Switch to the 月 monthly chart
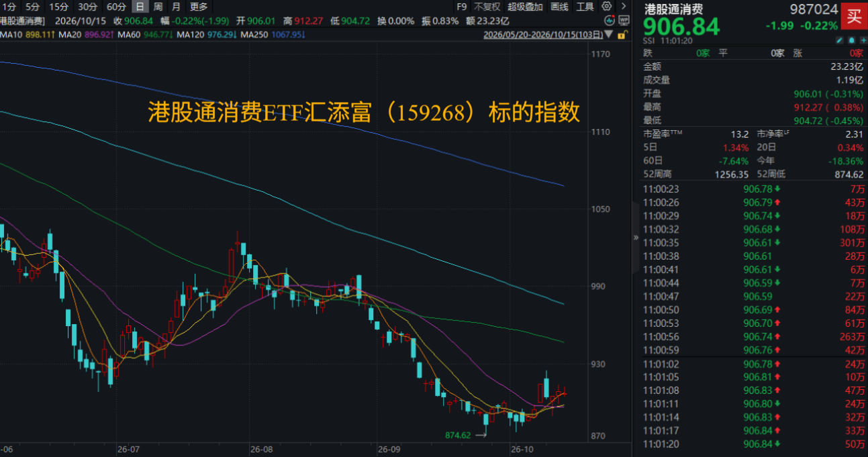The height and width of the screenshot is (457, 868). 176,7
